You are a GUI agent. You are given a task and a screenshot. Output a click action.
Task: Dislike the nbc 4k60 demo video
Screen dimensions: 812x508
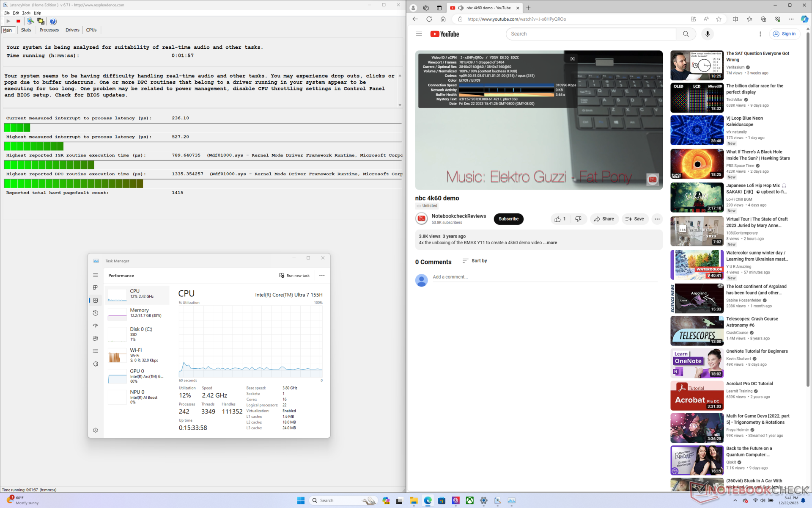pyautogui.click(x=578, y=219)
